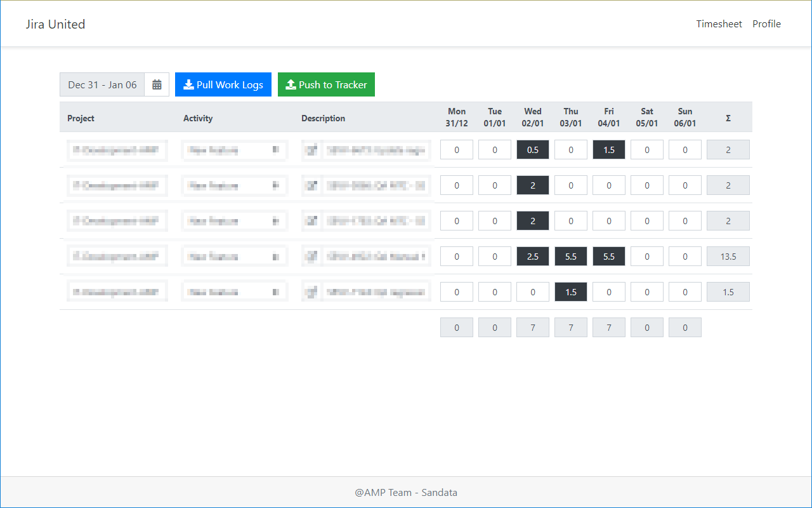Screen dimensions: 812x508
Task: Click the Dec 31 - Jan 06 date range field
Action: click(x=102, y=84)
